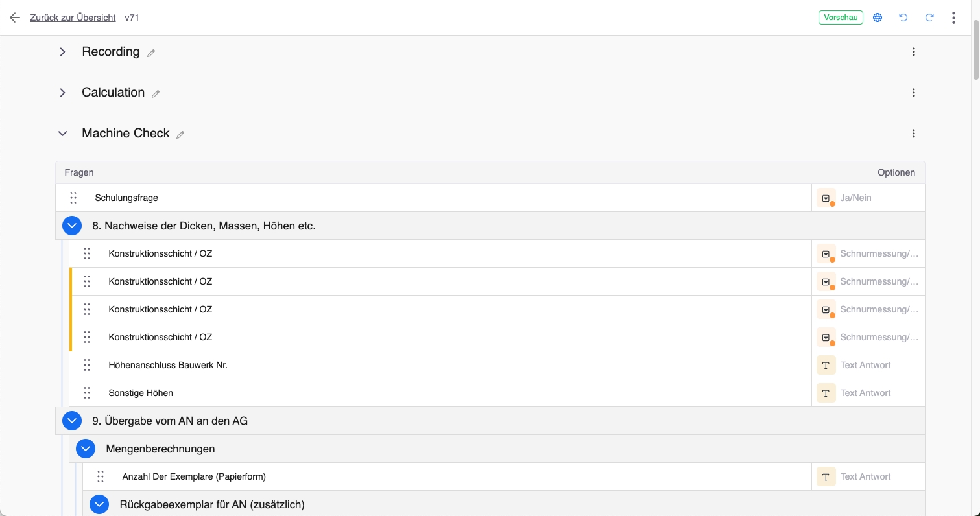980x516 pixels.
Task: Edit the Recording section name
Action: coord(151,53)
